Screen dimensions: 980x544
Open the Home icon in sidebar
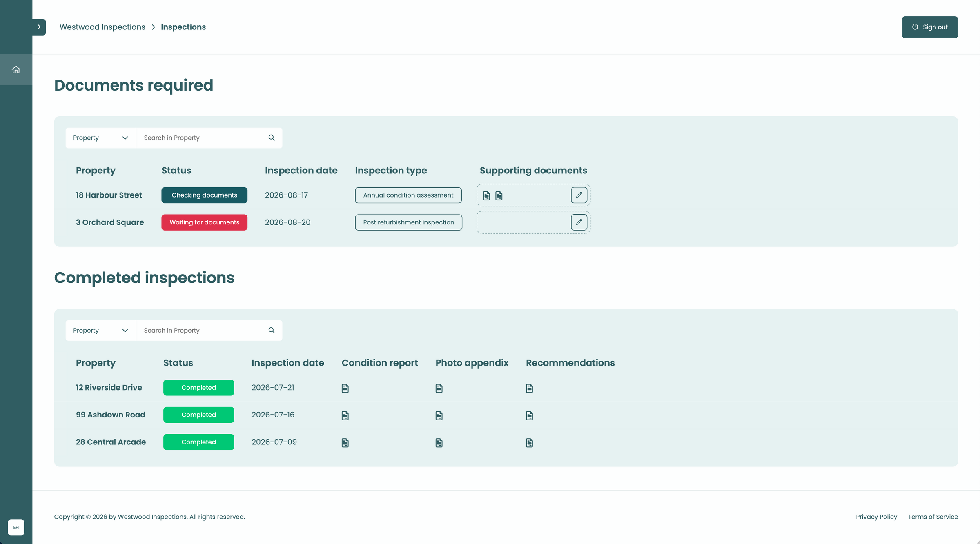pyautogui.click(x=16, y=70)
